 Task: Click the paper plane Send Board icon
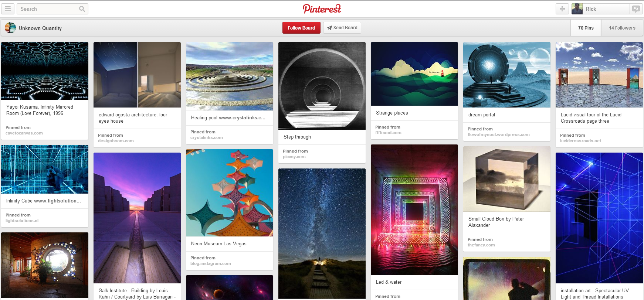(329, 28)
